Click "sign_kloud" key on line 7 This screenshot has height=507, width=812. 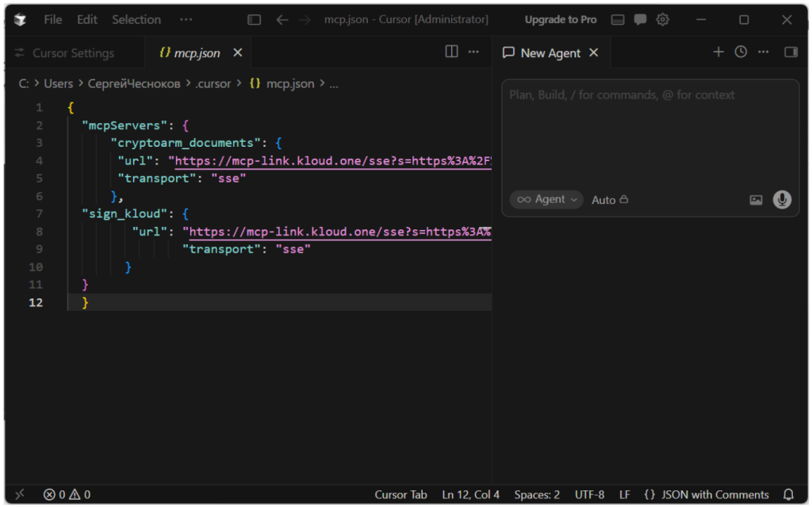coord(124,213)
